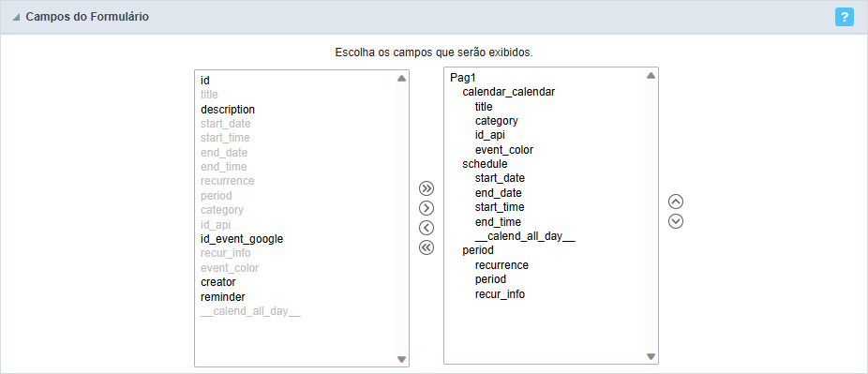
Task: Select reminder in the left list
Action: pos(222,296)
